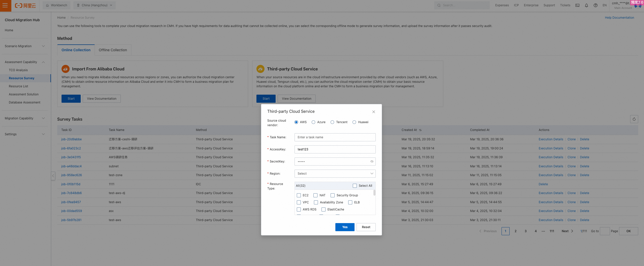The width and height of the screenshot is (644, 266).
Task: Click the search magnifier icon
Action: (439, 5)
